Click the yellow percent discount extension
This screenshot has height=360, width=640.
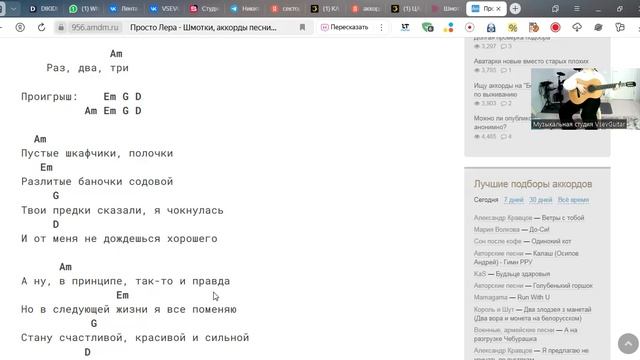[512, 27]
